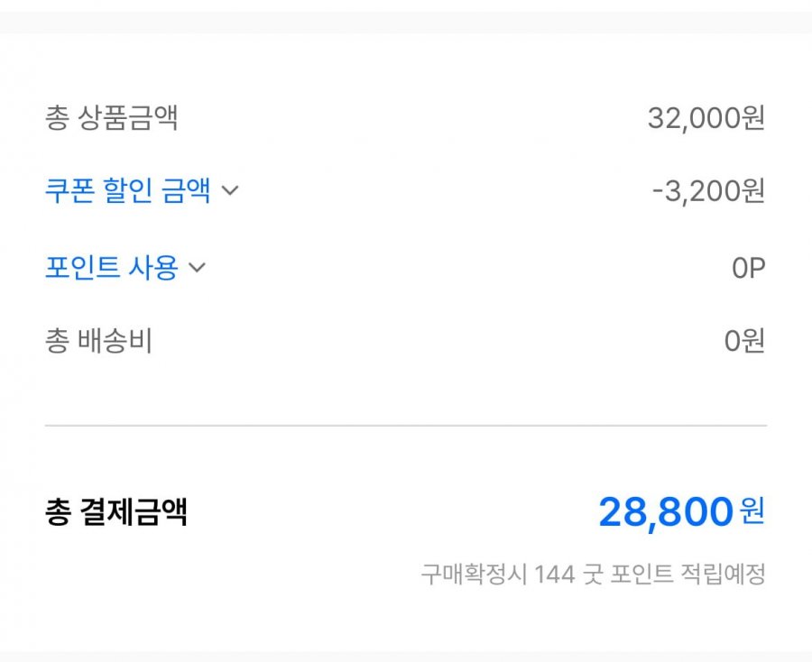Expand the 포인트 사용 chevron arrow

point(197,268)
